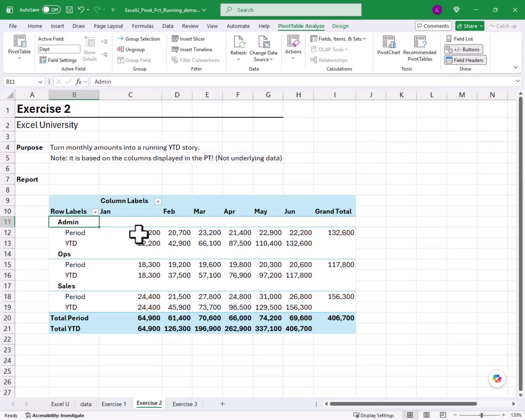
Task: Click the Collapse Field icon
Action: tap(104, 55)
